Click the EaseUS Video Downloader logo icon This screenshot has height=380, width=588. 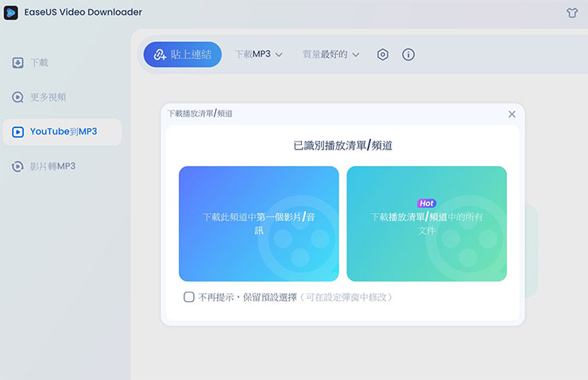(11, 13)
